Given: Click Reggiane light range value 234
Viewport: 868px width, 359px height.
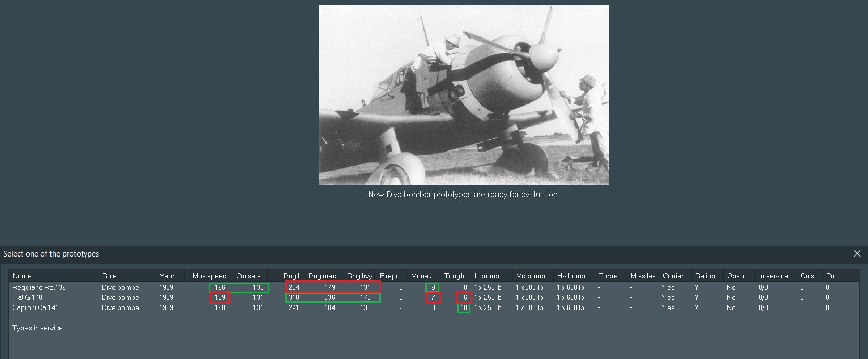Looking at the screenshot, I should [x=294, y=287].
